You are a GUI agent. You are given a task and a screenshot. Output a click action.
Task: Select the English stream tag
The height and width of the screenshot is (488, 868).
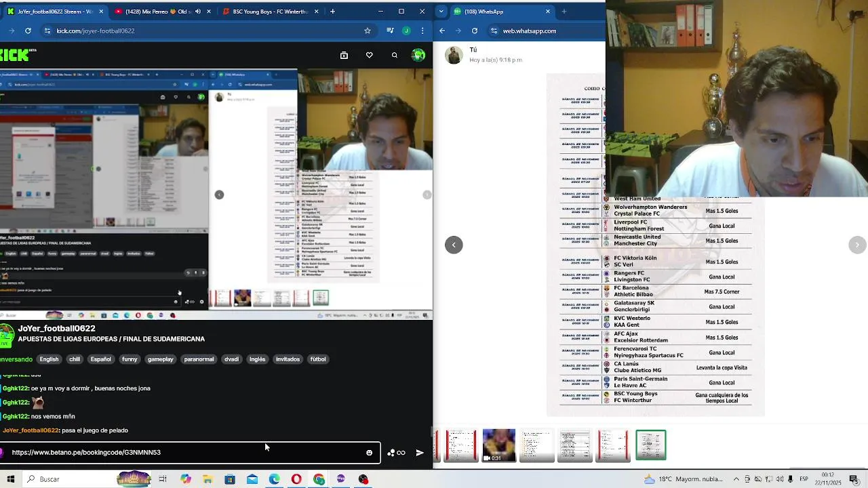pos(49,359)
